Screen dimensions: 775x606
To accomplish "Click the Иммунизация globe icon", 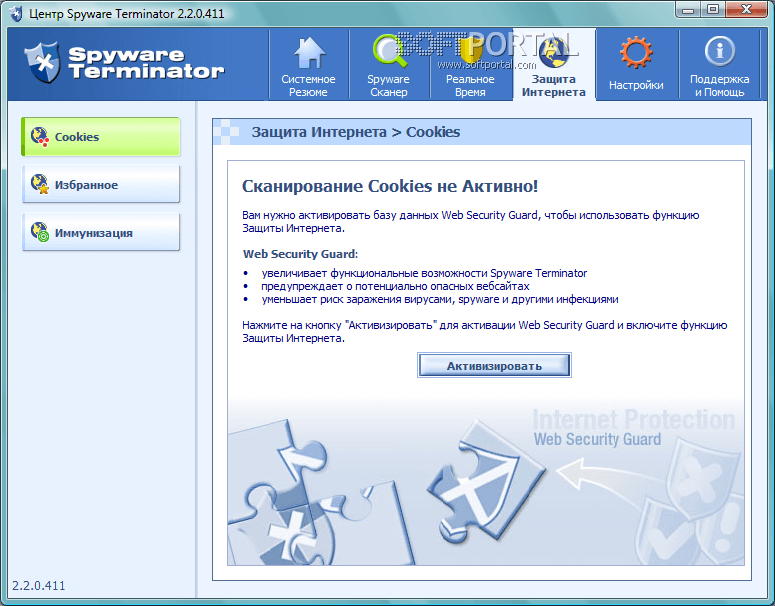I will tap(40, 232).
